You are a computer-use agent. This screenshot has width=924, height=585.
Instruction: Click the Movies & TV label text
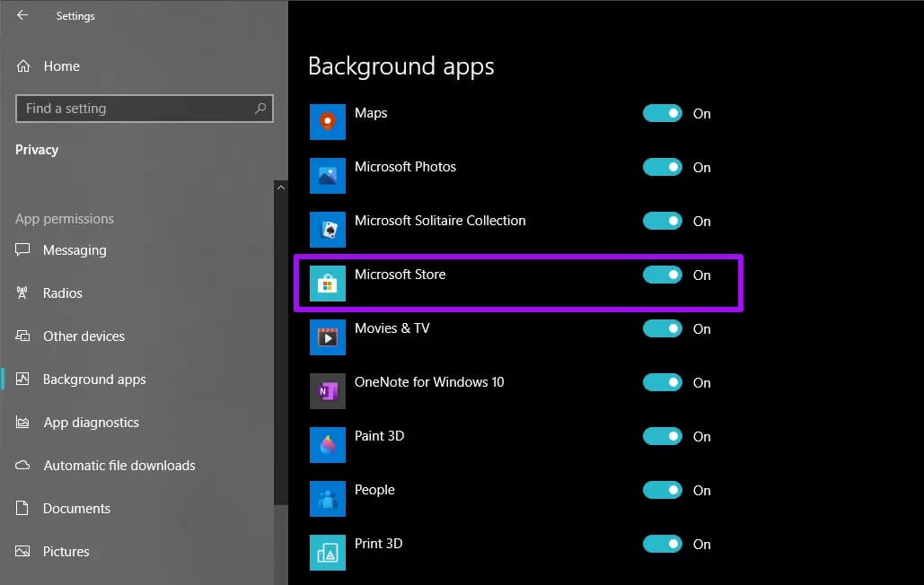392,327
